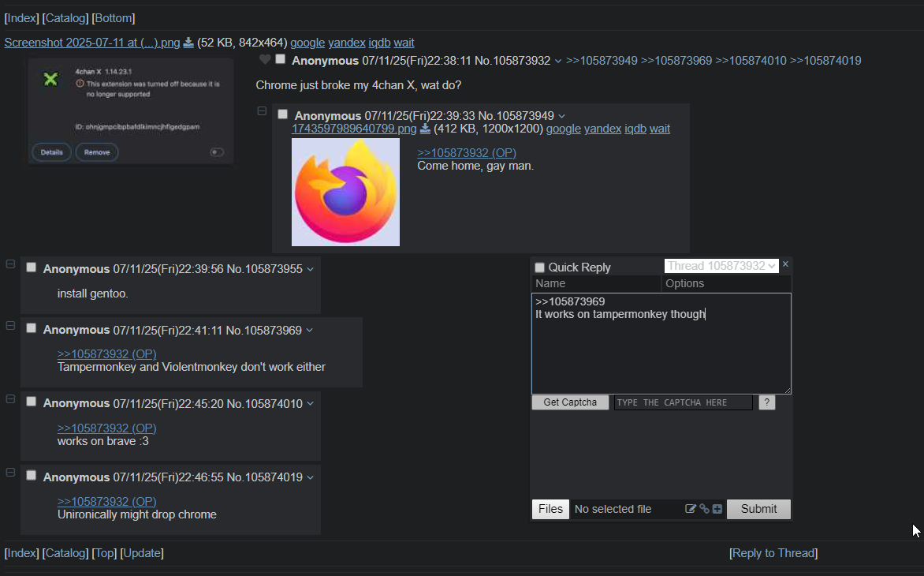Toggle the extension switch in the OP thumbnail
This screenshot has width=924, height=576.
[x=217, y=152]
